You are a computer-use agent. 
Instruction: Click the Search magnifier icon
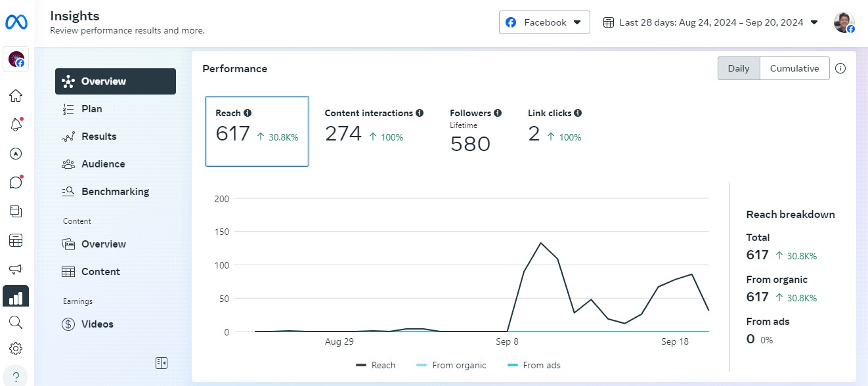pos(16,322)
